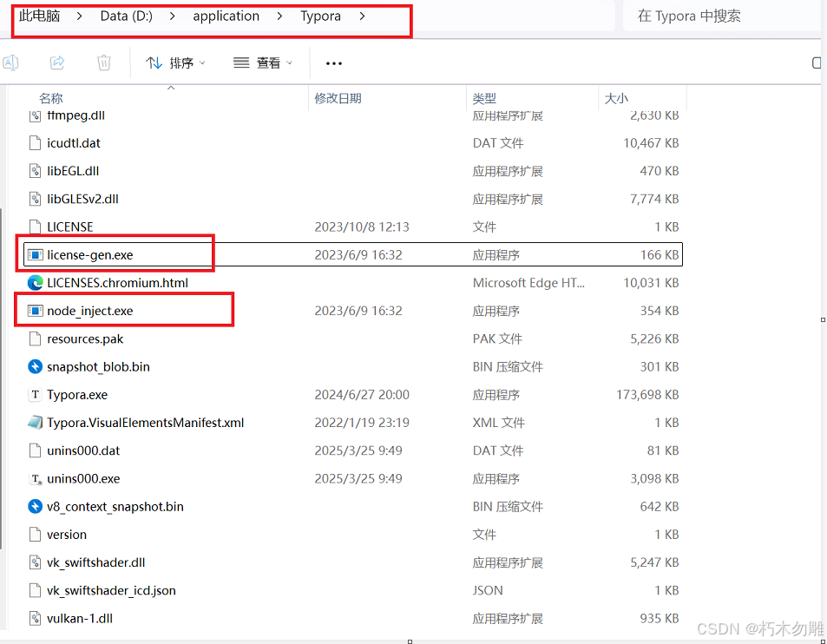Select the vk_swiftshader_icd.json file icon
Screen dimensions: 827x644
[x=35, y=590]
